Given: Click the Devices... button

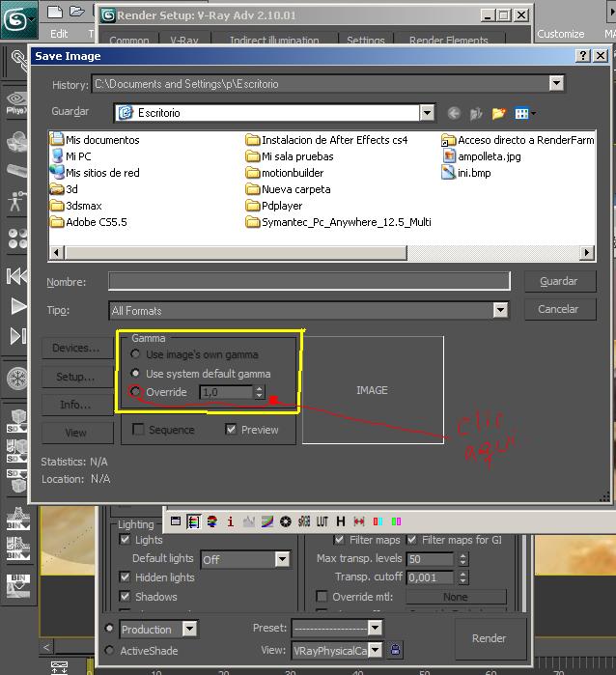Looking at the screenshot, I should [x=76, y=348].
